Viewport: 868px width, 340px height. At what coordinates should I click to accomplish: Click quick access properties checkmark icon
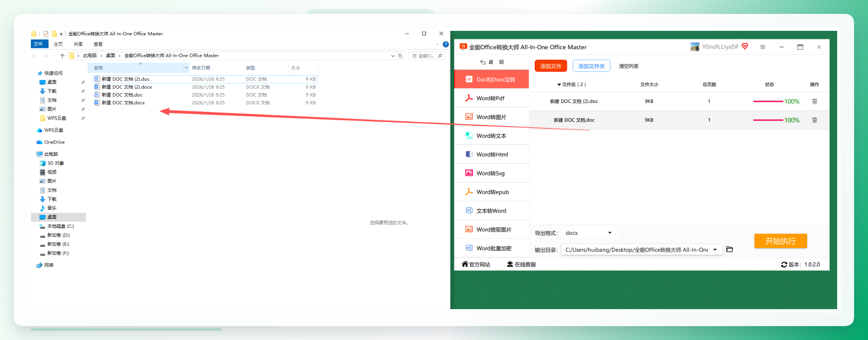click(x=46, y=34)
